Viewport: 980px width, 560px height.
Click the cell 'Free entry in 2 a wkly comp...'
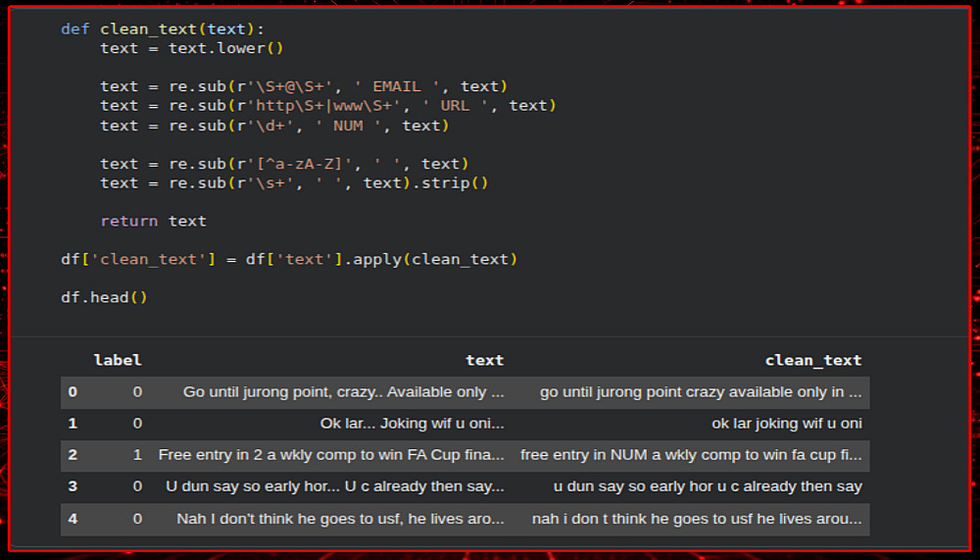coord(331,455)
